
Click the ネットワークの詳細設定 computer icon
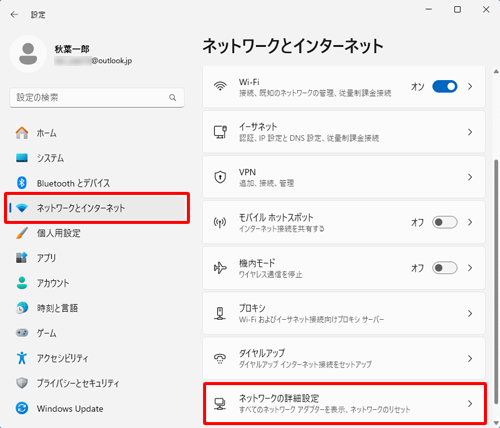220,404
